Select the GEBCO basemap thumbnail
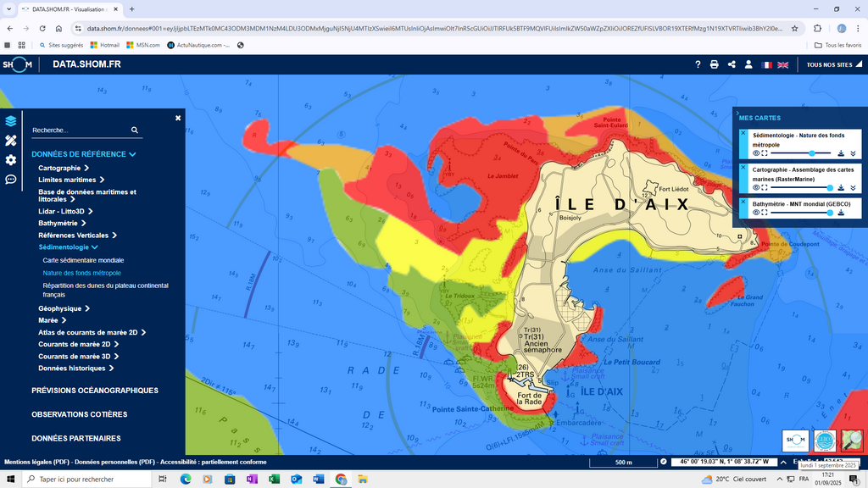The height and width of the screenshot is (488, 868). [x=825, y=441]
